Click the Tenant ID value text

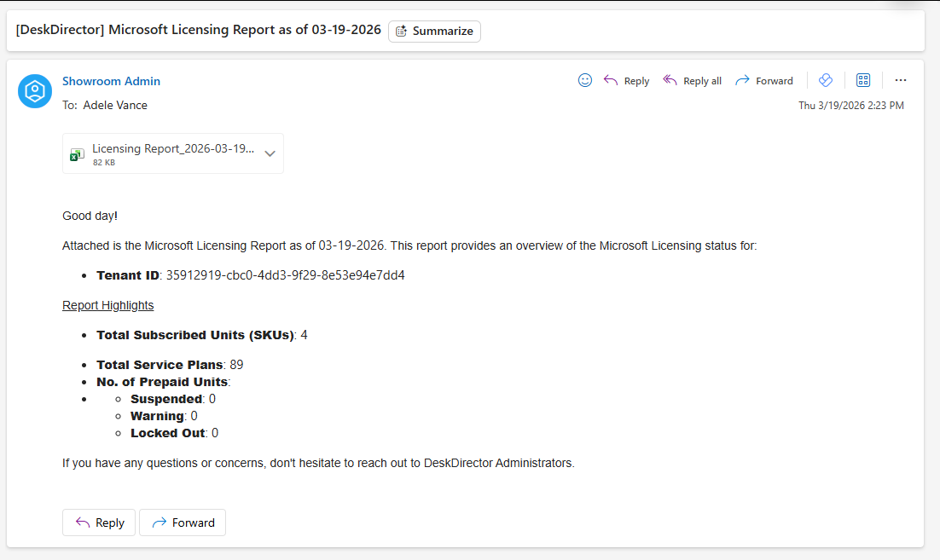(x=284, y=275)
